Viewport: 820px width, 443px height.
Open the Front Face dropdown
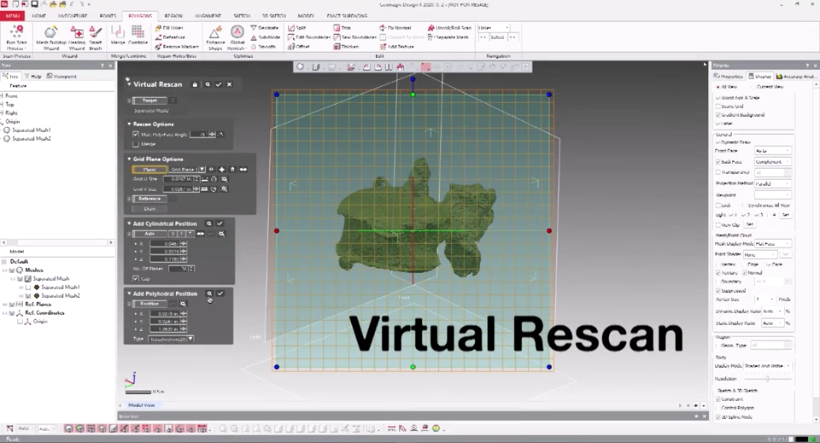tap(772, 151)
